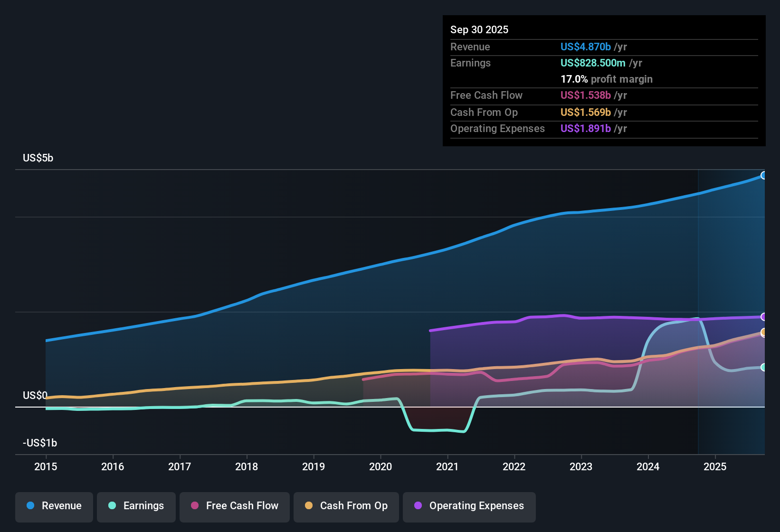Click the Earnings row label in tooltip
The width and height of the screenshot is (780, 532).
(470, 63)
